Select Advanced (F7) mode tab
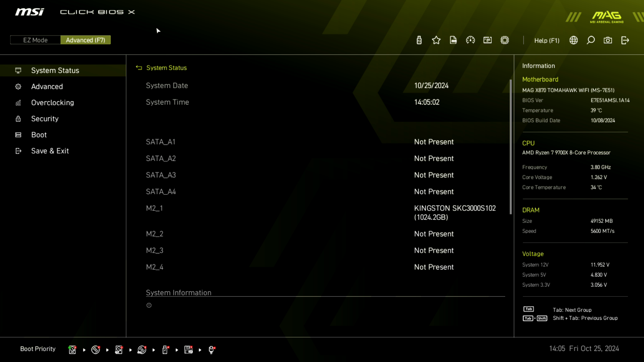644x362 pixels. click(x=86, y=40)
